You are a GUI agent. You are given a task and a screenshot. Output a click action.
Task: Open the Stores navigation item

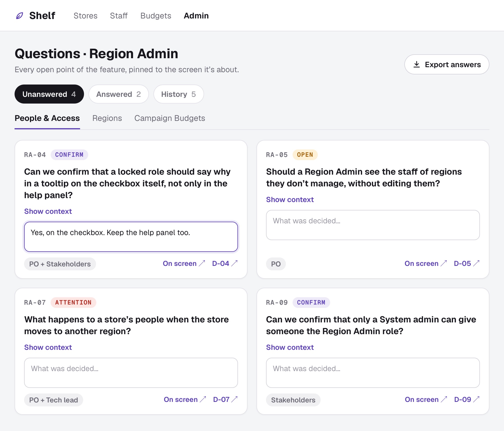click(85, 16)
